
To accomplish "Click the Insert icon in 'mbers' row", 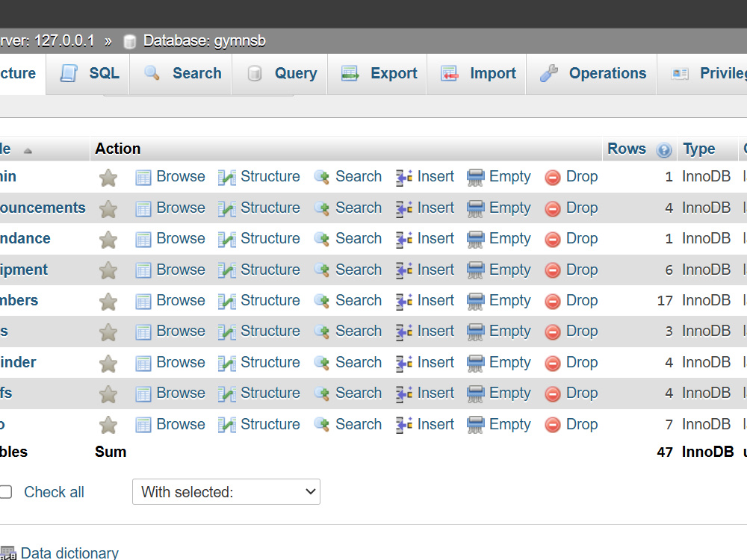I will (x=404, y=302).
